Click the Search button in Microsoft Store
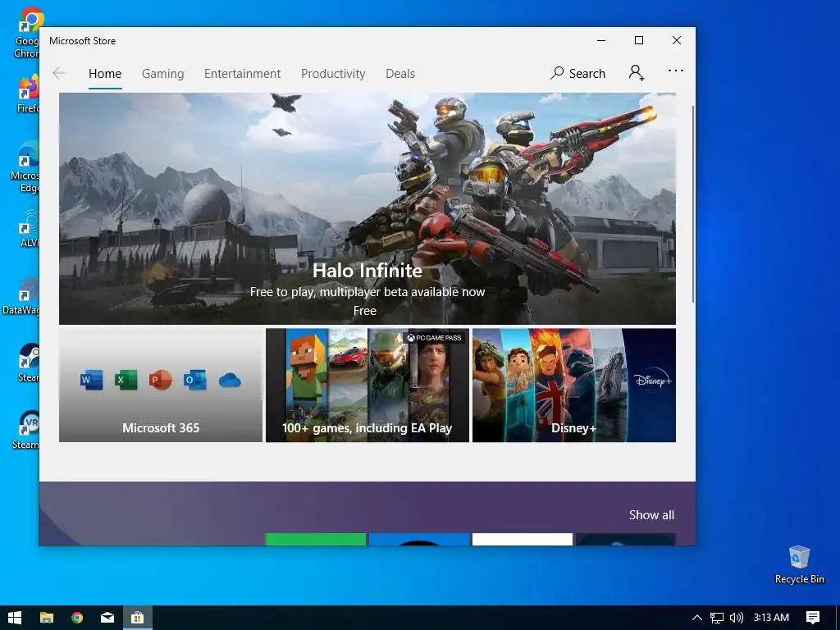This screenshot has width=840, height=630. (577, 73)
